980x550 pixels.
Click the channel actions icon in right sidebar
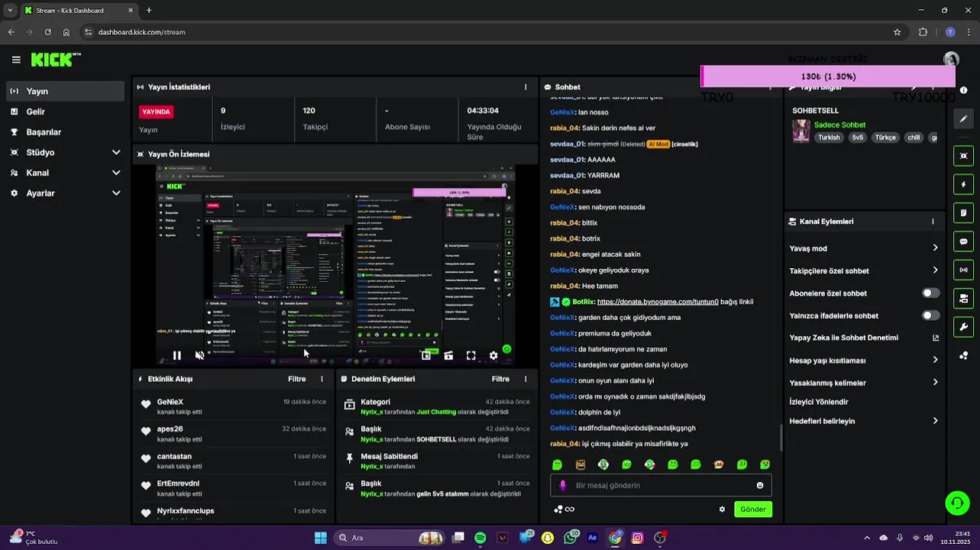963,299
